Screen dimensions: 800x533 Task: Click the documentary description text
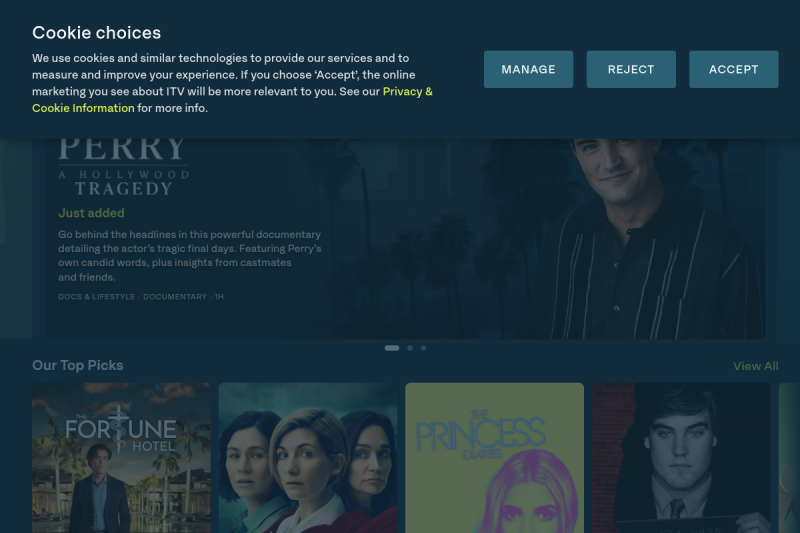pos(189,256)
